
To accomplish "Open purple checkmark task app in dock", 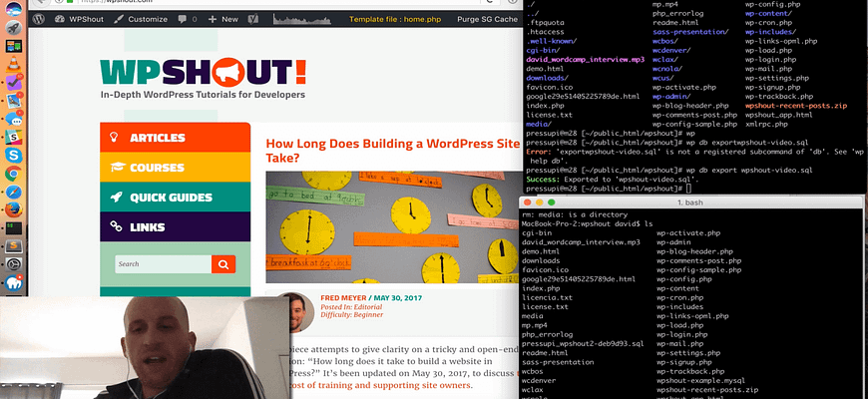I will [x=13, y=83].
